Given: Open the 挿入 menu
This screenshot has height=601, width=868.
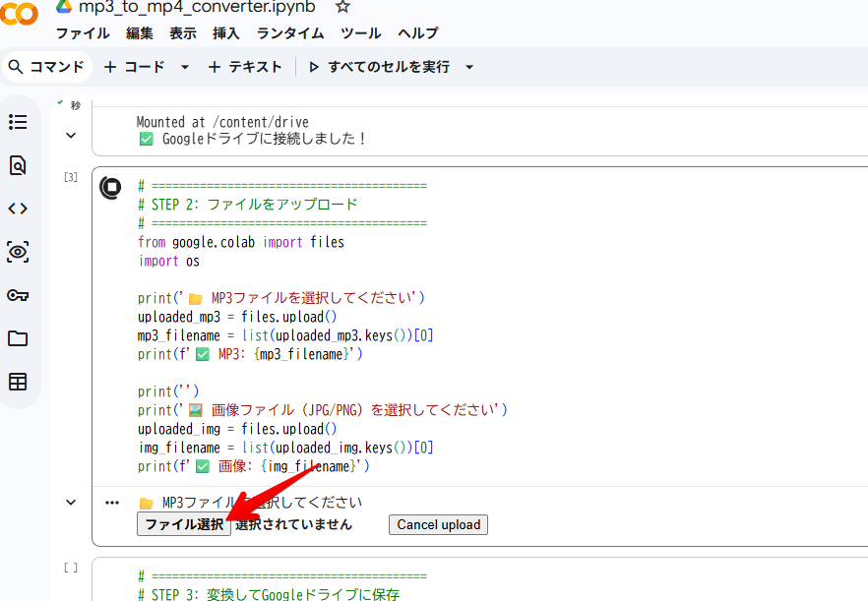Looking at the screenshot, I should (226, 33).
